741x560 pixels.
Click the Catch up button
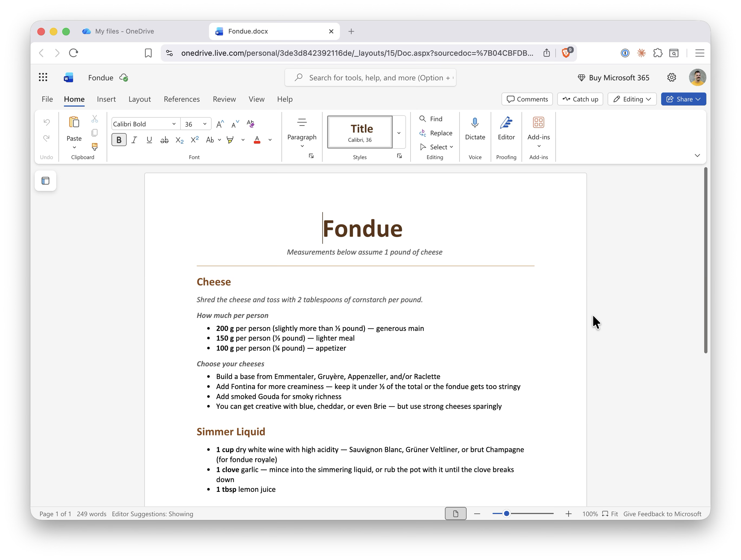click(580, 99)
